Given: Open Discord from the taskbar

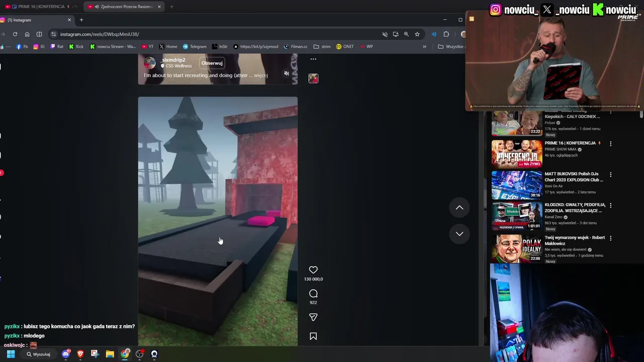Looking at the screenshot, I should point(66,354).
